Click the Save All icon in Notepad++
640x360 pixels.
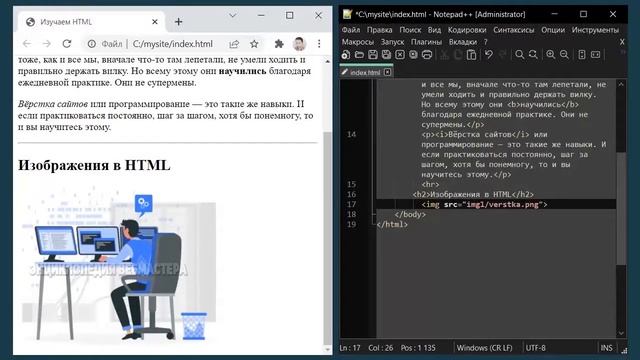click(386, 55)
